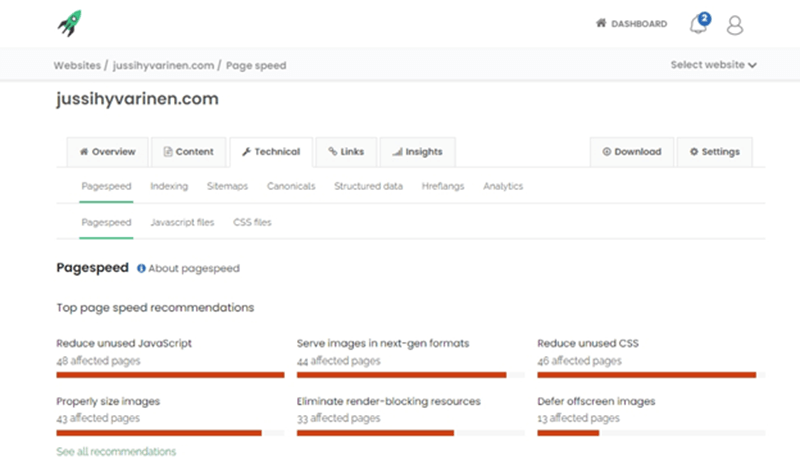Click the 33 affected pages text
The height and width of the screenshot is (473, 800).
click(338, 418)
